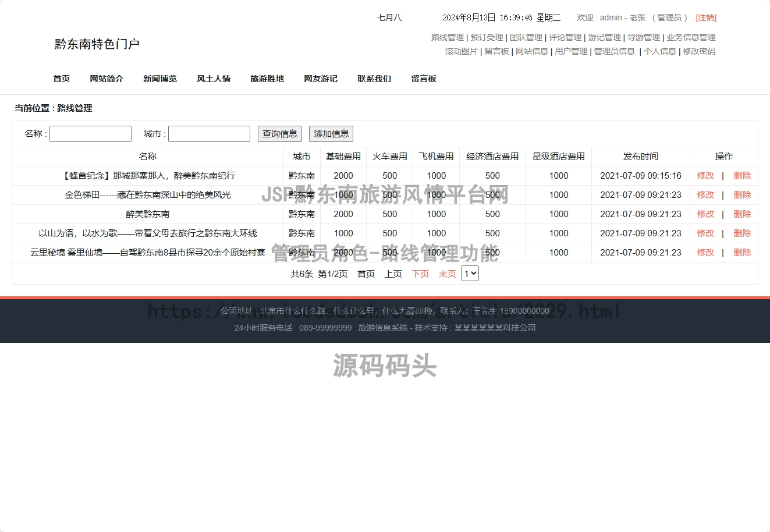Click 删除 for 金色梯田 row
Image resolution: width=770 pixels, height=532 pixels.
coord(742,195)
